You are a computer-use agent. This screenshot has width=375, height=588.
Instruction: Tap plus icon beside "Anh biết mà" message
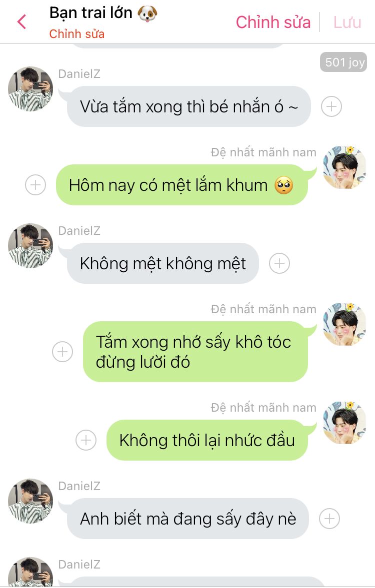(x=329, y=519)
